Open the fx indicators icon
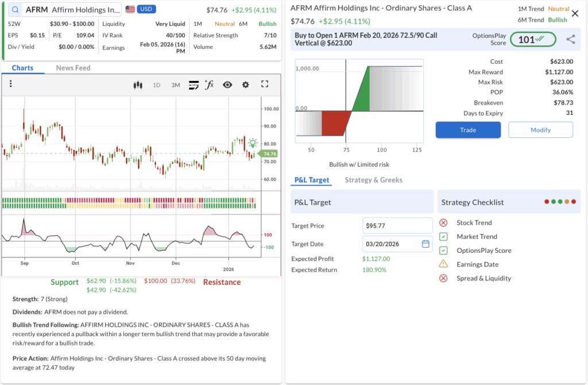This screenshot has width=588, height=385. (210, 85)
